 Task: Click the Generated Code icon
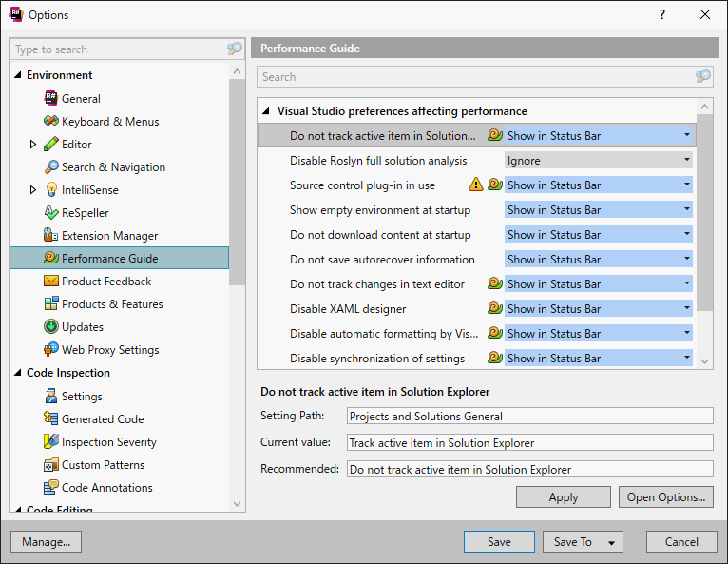click(x=51, y=418)
